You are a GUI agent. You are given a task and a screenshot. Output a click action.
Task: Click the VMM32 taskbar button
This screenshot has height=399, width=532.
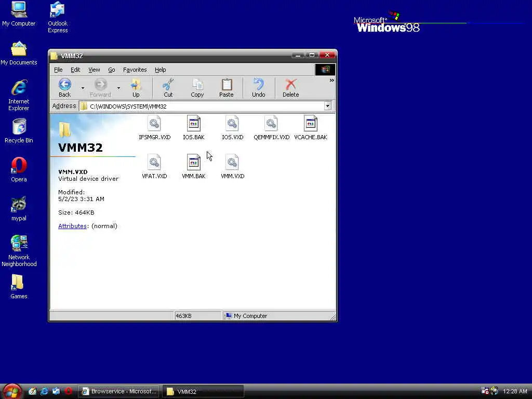203,391
